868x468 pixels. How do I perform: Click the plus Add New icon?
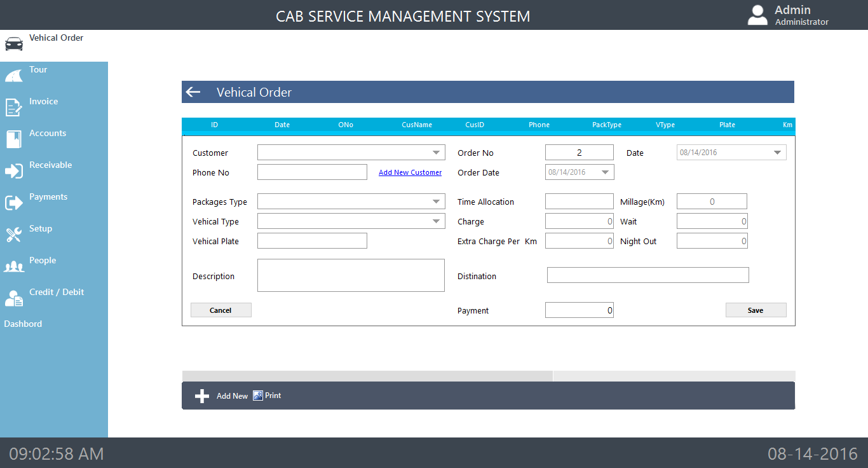[202, 396]
